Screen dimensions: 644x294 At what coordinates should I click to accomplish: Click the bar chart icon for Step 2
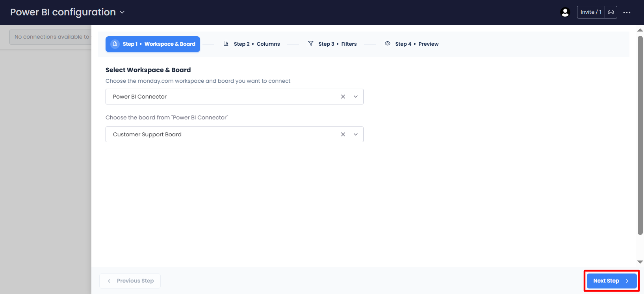(x=226, y=44)
